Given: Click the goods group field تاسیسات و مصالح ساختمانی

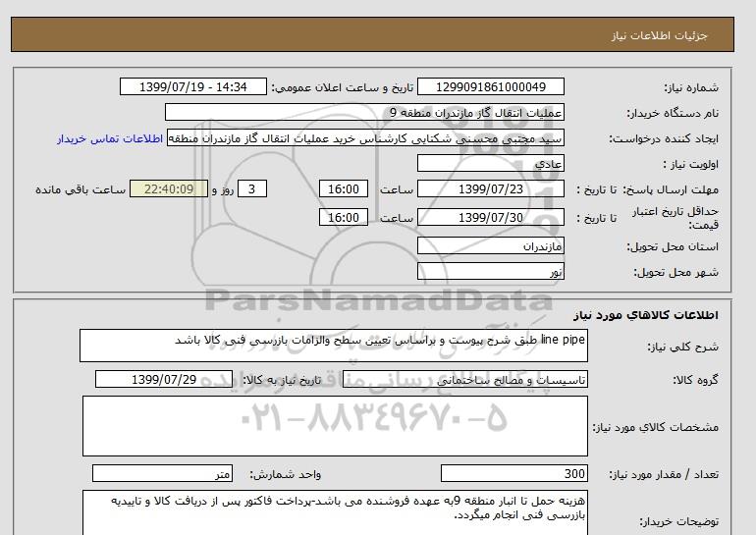Looking at the screenshot, I should pyautogui.click(x=464, y=380).
